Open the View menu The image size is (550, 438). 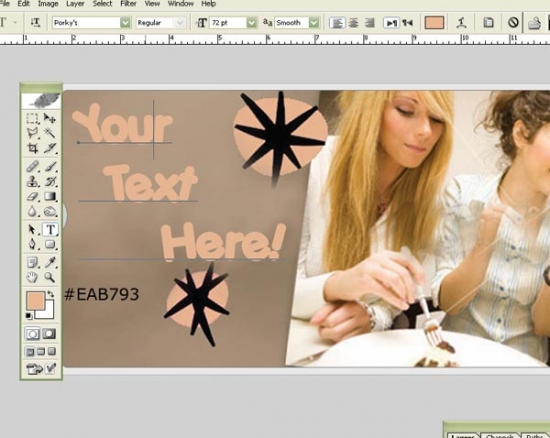(x=152, y=4)
